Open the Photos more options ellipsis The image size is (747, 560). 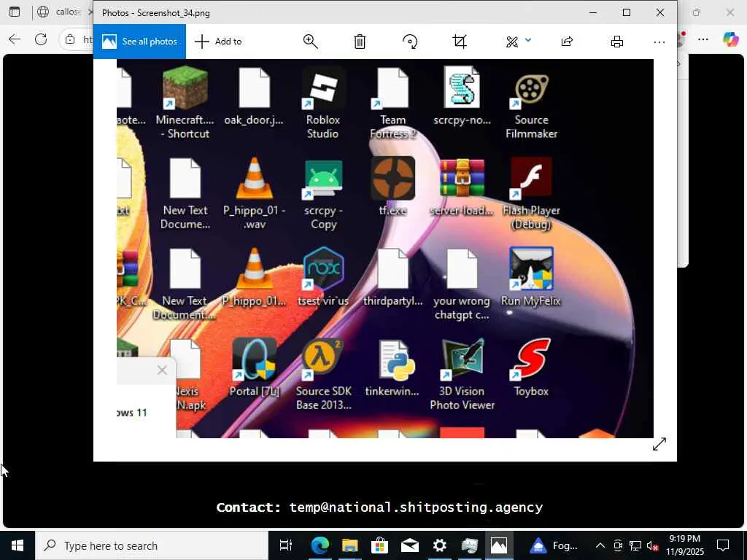659,42
